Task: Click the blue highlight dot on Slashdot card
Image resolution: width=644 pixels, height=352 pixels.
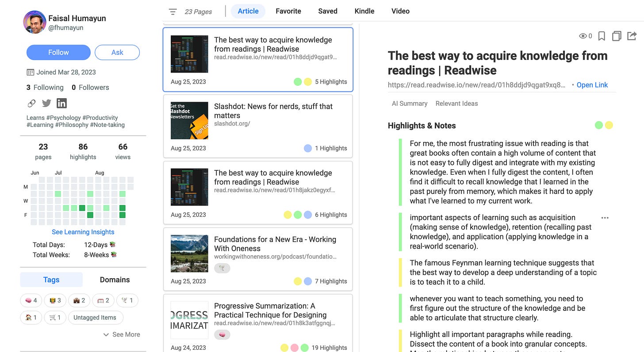Action: point(308,148)
